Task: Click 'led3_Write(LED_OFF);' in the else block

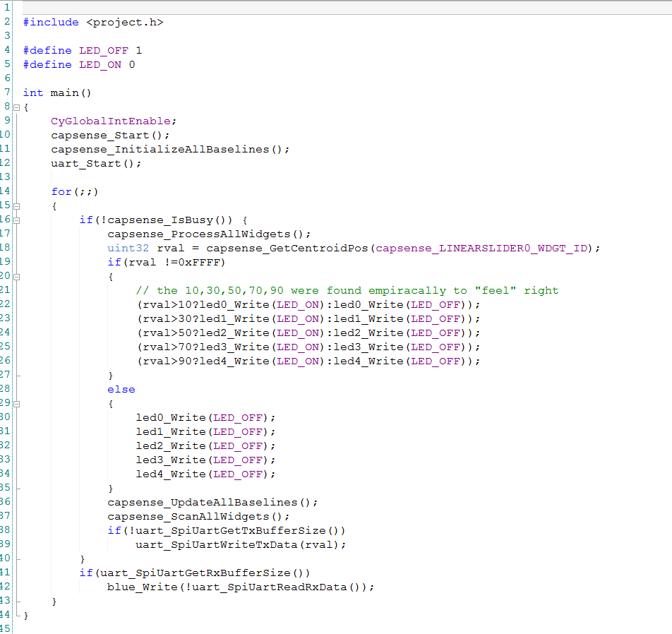Action: 205,460
